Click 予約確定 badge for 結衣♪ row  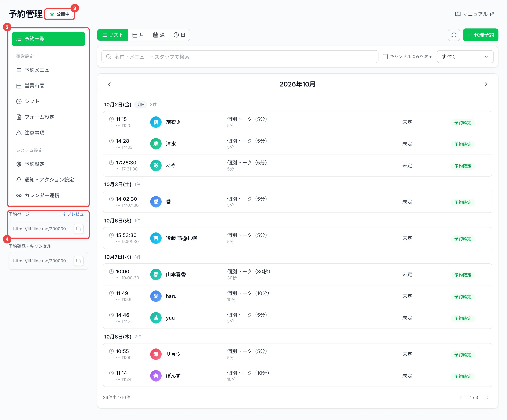(462, 123)
